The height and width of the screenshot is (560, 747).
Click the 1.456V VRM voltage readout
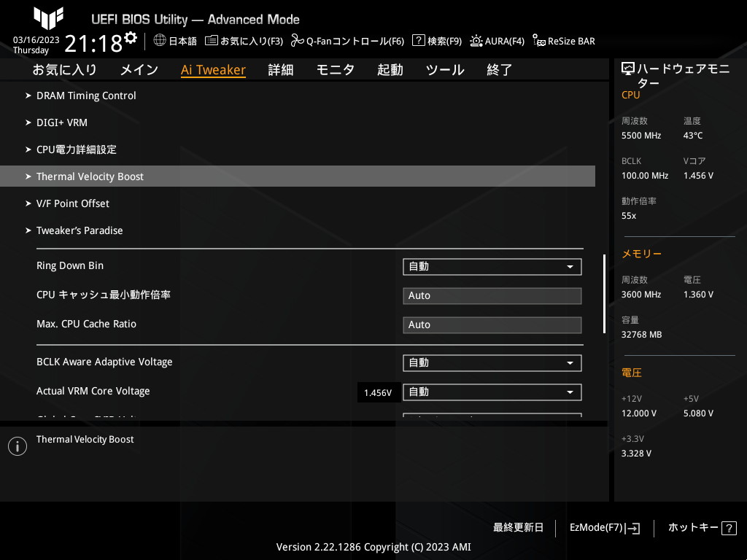click(378, 393)
